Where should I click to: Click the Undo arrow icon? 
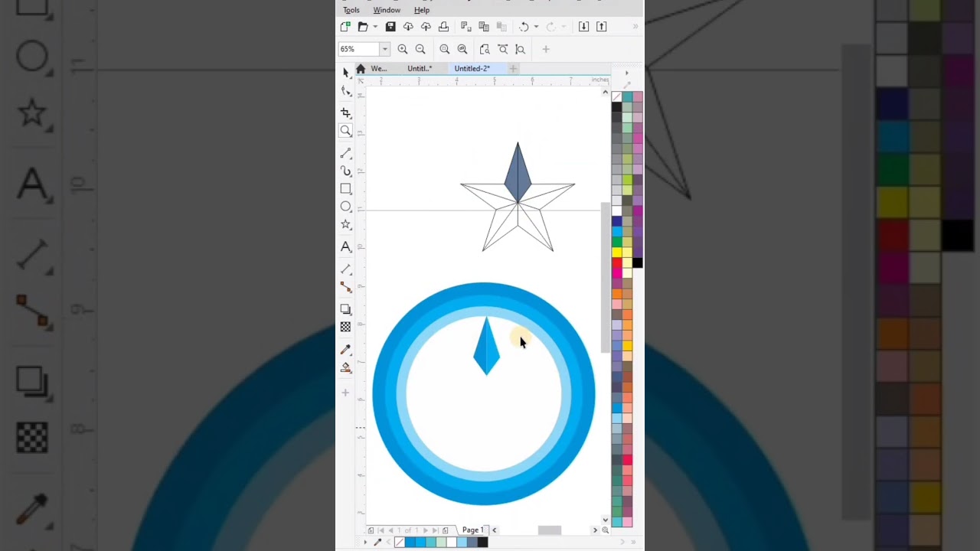[524, 27]
